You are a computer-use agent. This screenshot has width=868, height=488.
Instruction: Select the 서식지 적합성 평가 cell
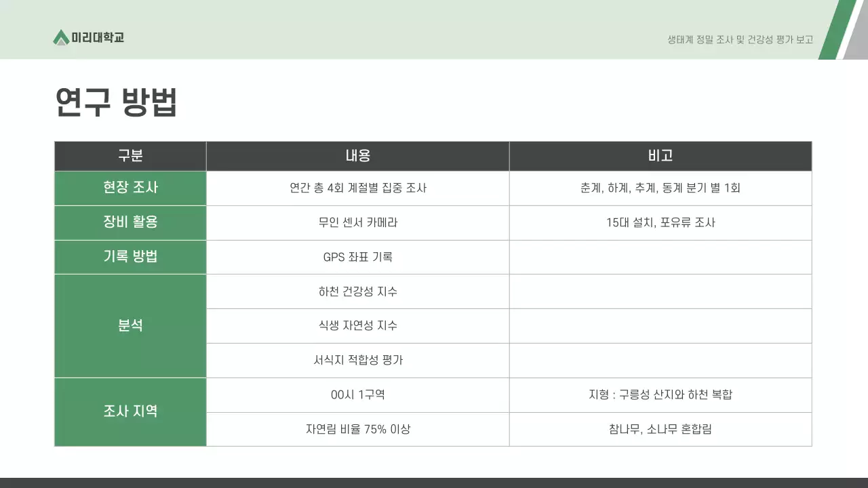[357, 360]
